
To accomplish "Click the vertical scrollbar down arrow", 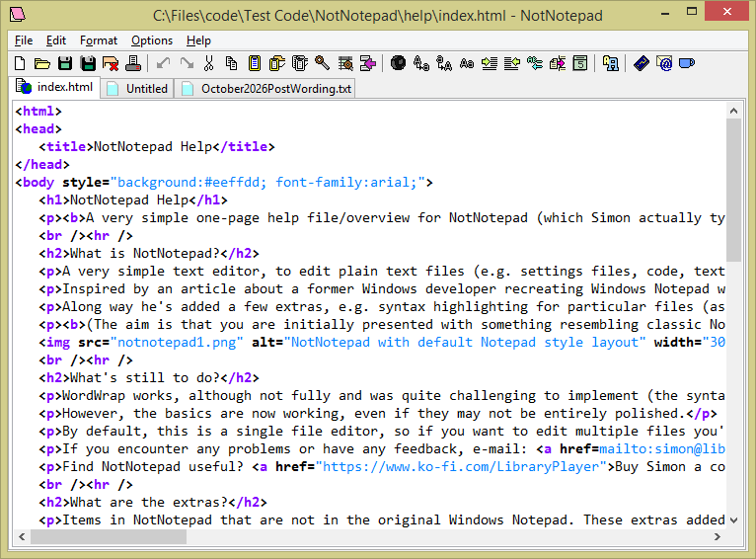I will (x=733, y=520).
